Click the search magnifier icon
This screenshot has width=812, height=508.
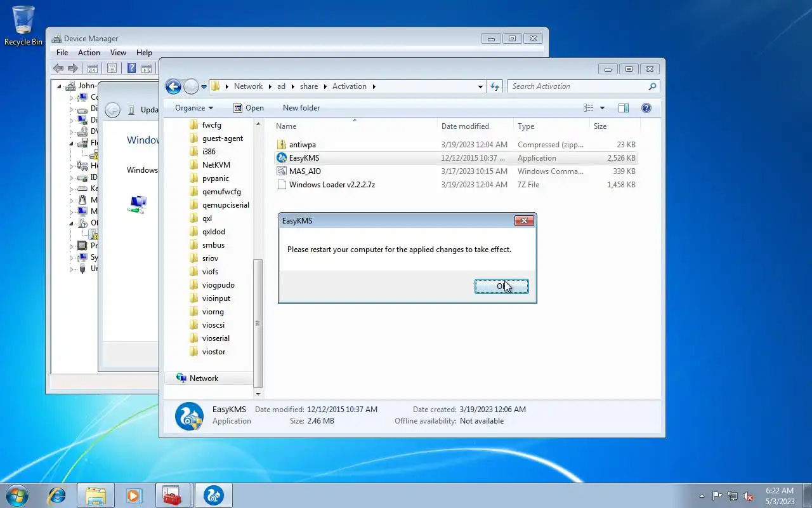(x=652, y=86)
